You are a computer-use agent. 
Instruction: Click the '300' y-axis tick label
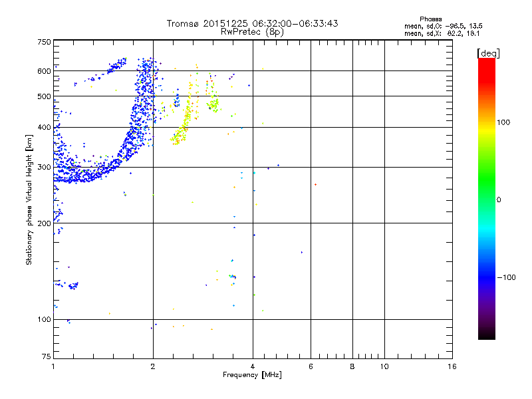(x=44, y=168)
